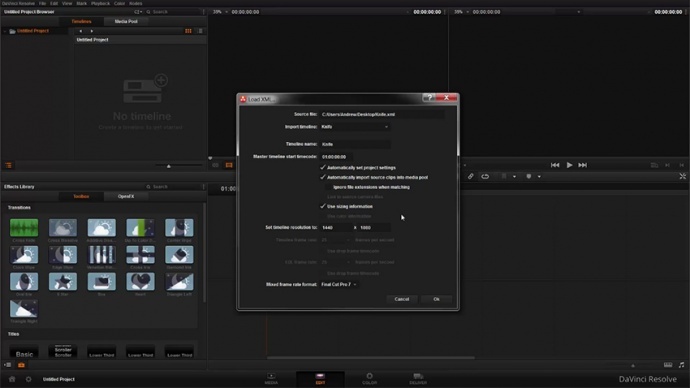Collapse the Untitled Project folder tree
Viewport: 690px width, 388px height.
[5, 31]
